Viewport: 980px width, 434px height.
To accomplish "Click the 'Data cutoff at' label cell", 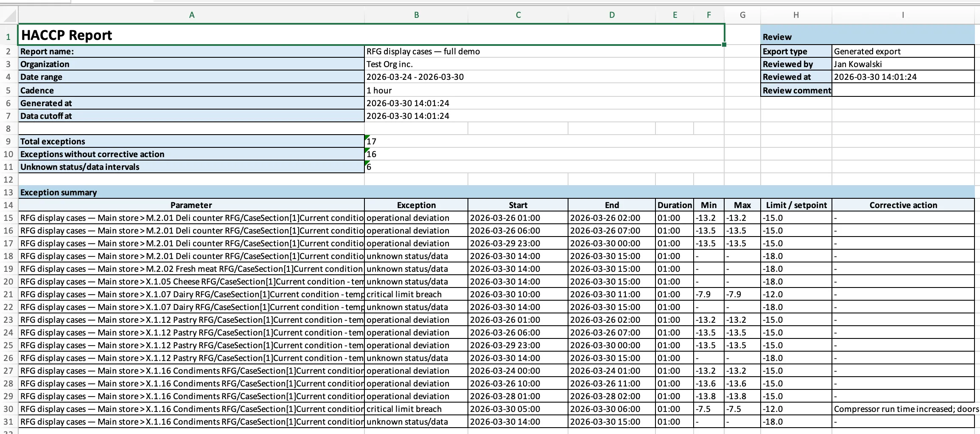I will tap(191, 116).
